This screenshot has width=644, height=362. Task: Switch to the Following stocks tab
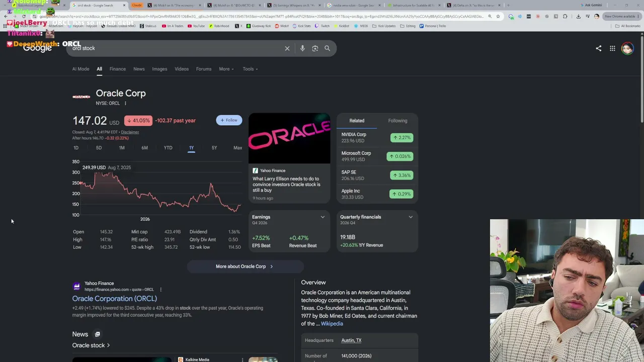coord(397,121)
